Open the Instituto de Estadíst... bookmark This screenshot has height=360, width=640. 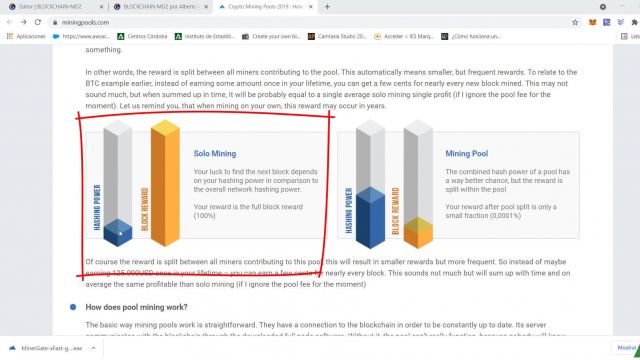point(205,36)
